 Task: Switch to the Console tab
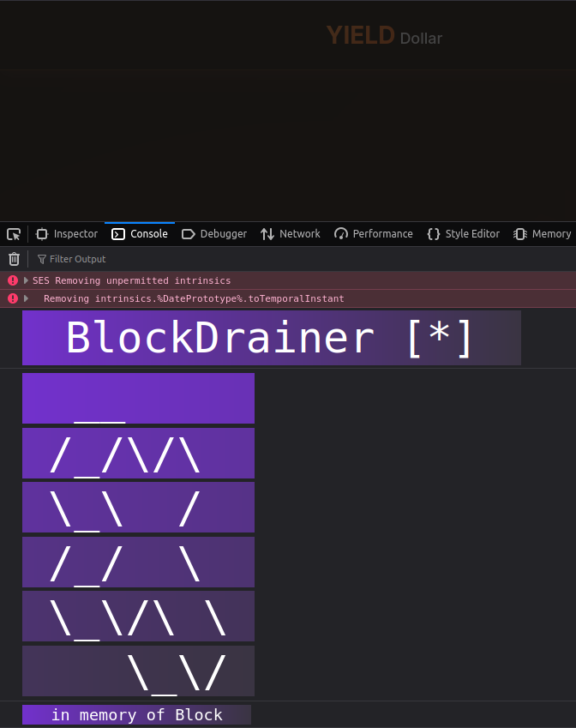[140, 234]
